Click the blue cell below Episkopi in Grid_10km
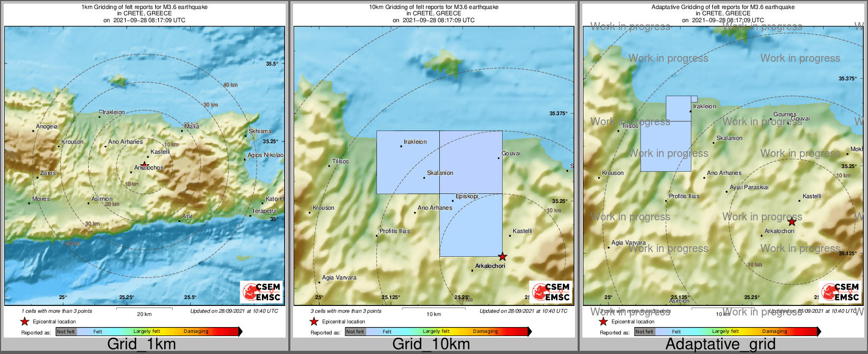868x354 pixels. click(x=471, y=225)
